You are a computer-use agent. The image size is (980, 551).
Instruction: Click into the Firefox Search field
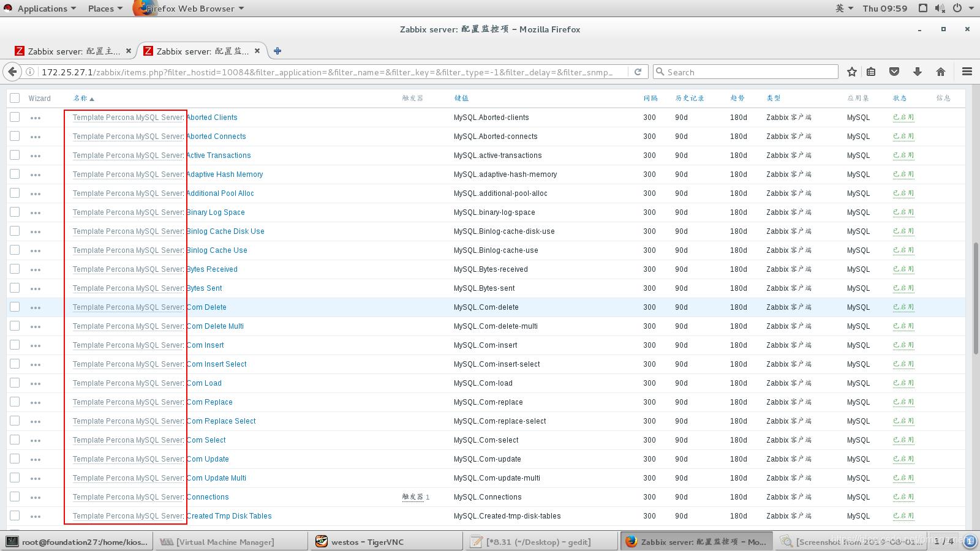point(745,72)
